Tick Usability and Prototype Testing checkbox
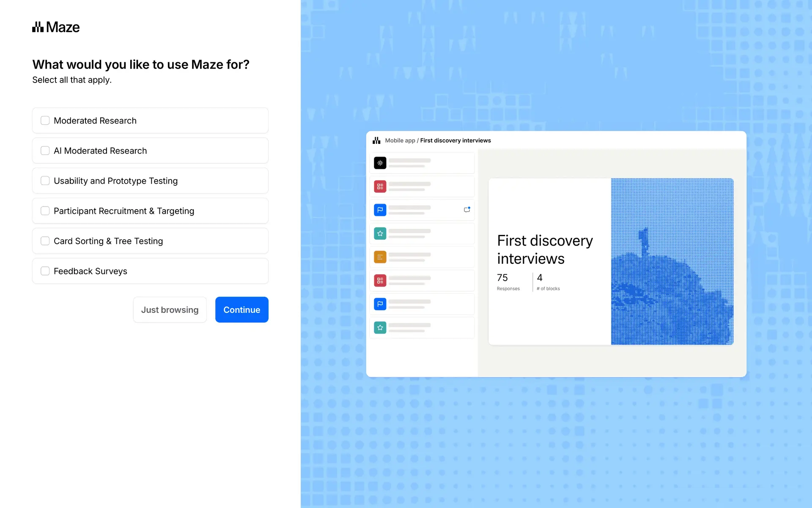The width and height of the screenshot is (812, 508). tap(45, 181)
